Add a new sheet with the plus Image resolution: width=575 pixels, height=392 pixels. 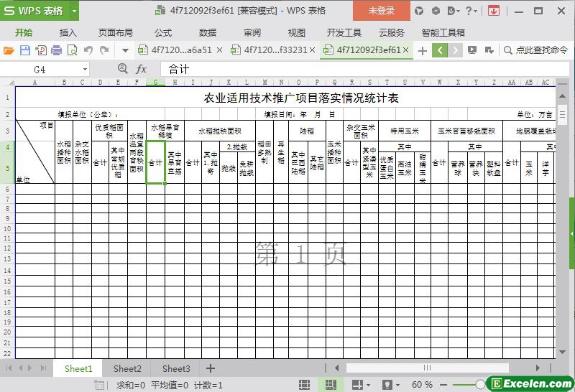pyautogui.click(x=211, y=368)
